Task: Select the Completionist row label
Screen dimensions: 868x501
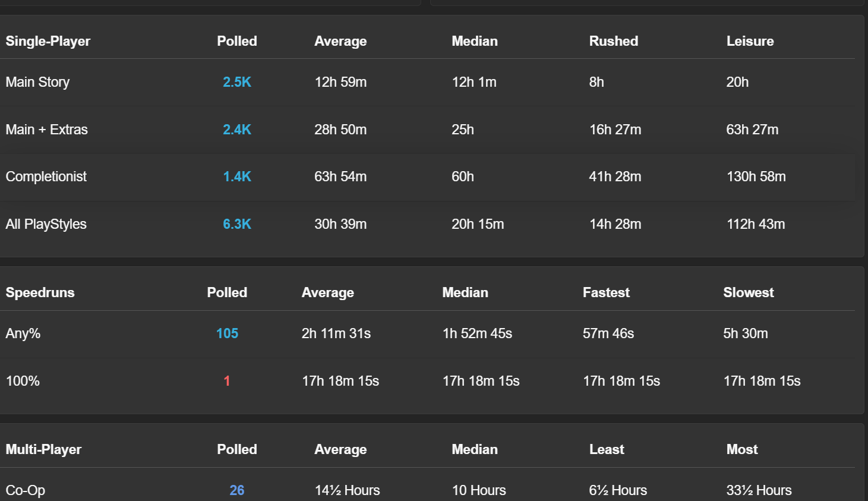Action: 46,177
